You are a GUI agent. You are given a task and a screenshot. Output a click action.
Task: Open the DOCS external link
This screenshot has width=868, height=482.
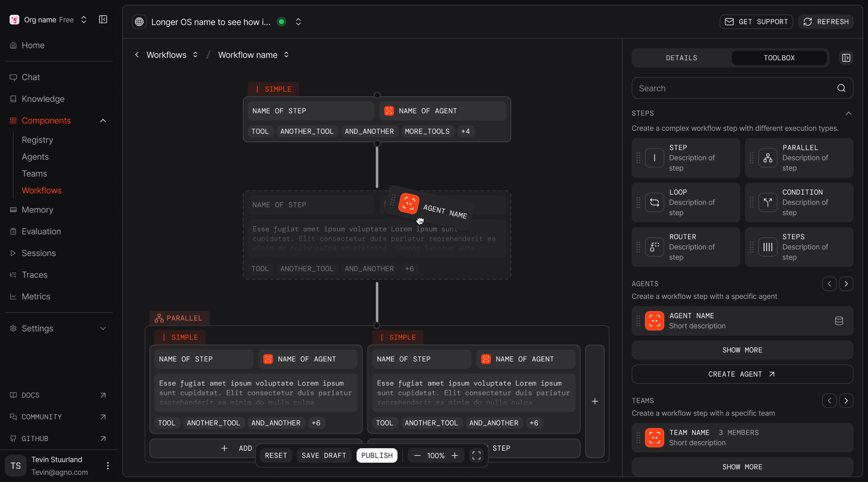59,395
